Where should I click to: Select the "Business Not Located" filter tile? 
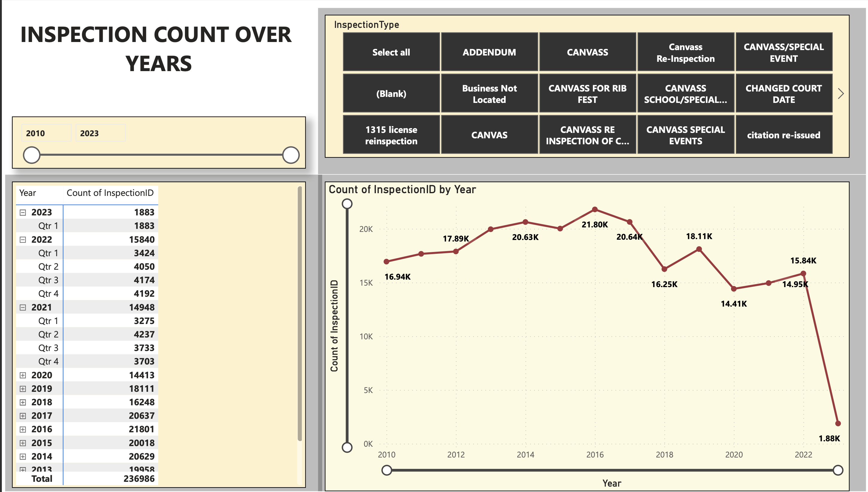[x=489, y=94]
